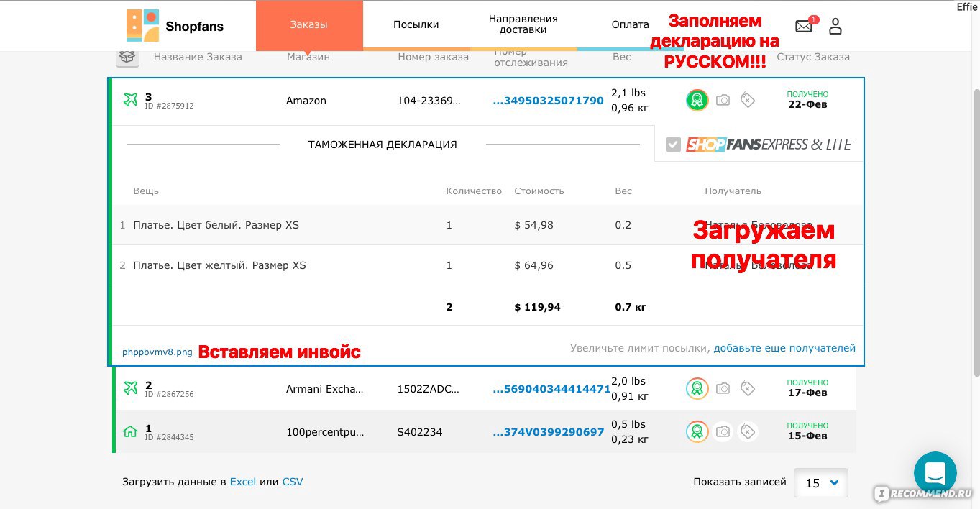Click the order number 104-23369…
The width and height of the screenshot is (980, 509).
pyautogui.click(x=429, y=101)
